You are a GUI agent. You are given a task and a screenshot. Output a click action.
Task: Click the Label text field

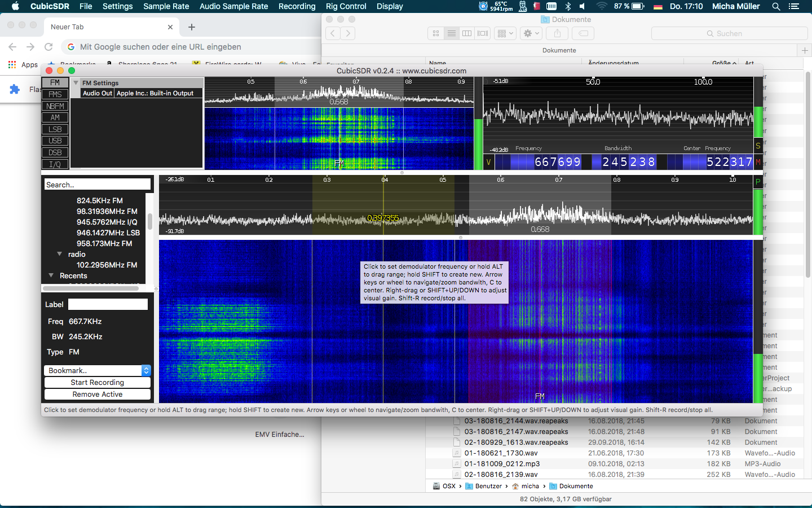click(x=108, y=304)
